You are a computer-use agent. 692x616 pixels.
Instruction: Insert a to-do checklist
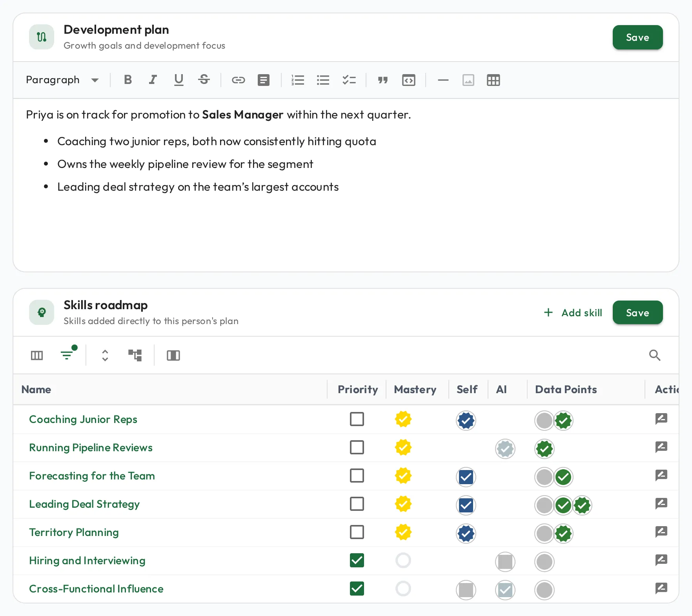tap(349, 80)
